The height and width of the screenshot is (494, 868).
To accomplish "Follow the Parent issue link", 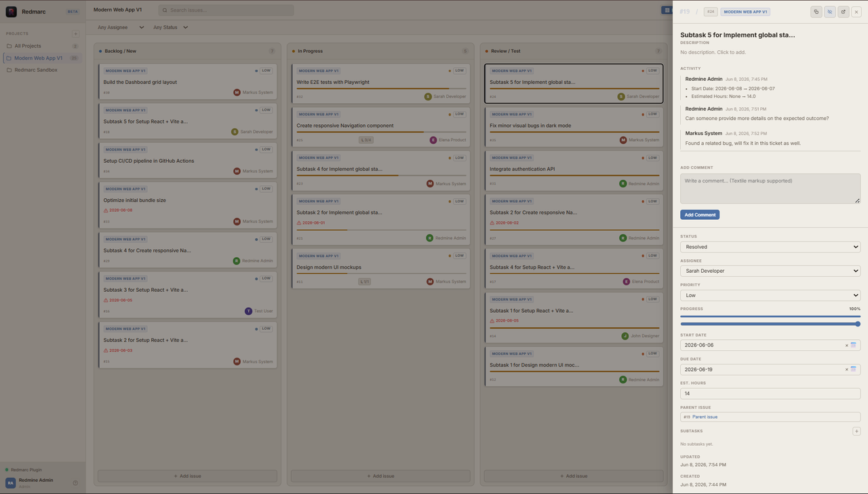I will (705, 417).
